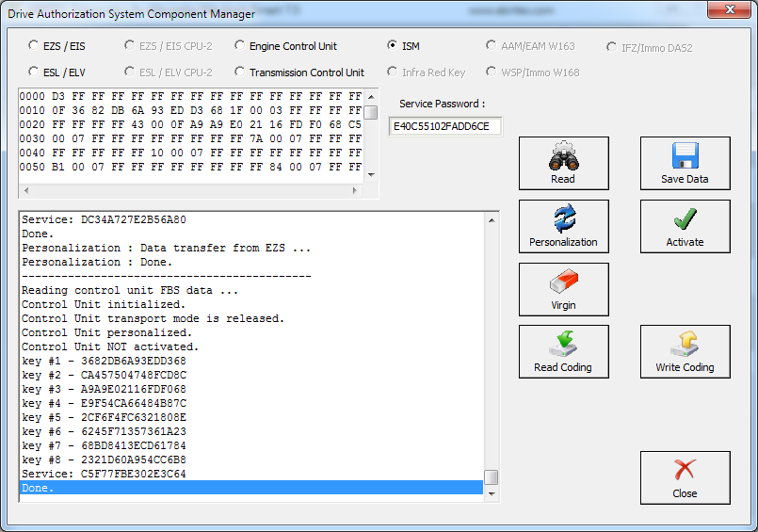Image resolution: width=758 pixels, height=532 pixels.
Task: Click the hex dump vertical scrollbar thumb
Action: (x=371, y=112)
